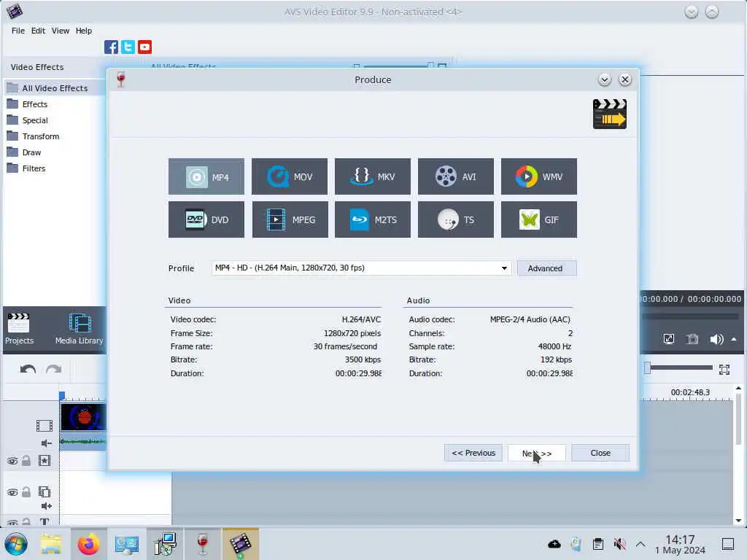
Task: Toggle visibility eye on overlay track
Action: (12, 492)
